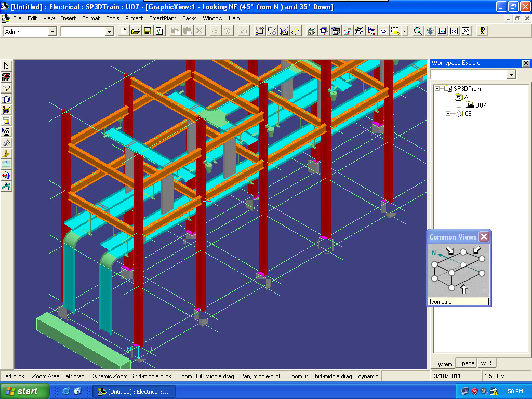
Task: Open the SmartPlant menu
Action: pyautogui.click(x=163, y=18)
